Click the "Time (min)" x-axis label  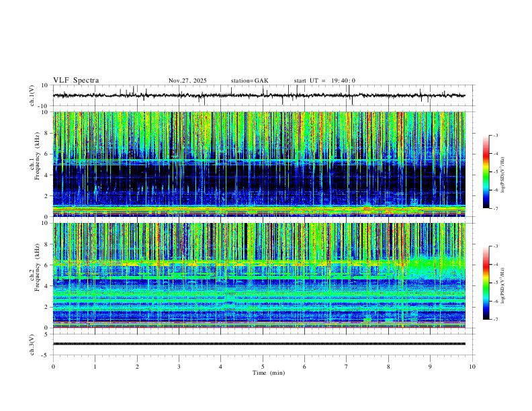tap(269, 373)
